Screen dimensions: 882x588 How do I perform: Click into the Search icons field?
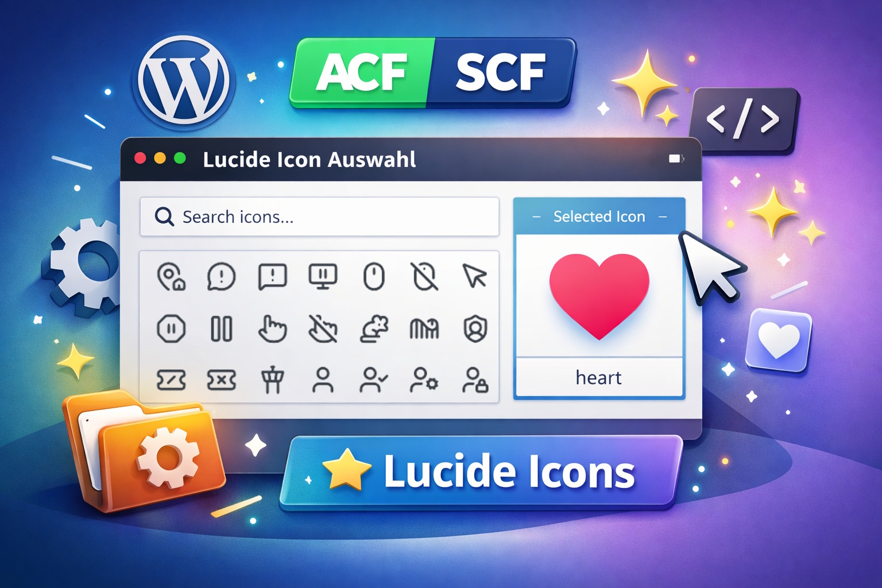[319, 216]
